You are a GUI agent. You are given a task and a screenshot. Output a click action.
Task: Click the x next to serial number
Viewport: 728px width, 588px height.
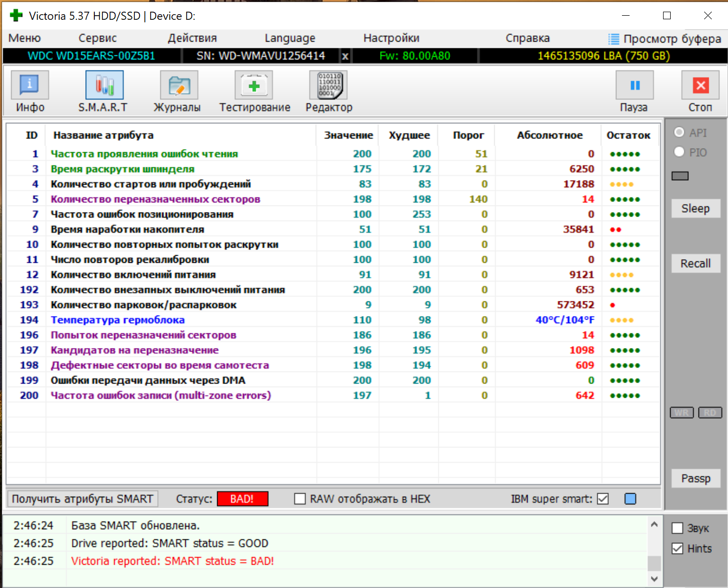(x=345, y=56)
